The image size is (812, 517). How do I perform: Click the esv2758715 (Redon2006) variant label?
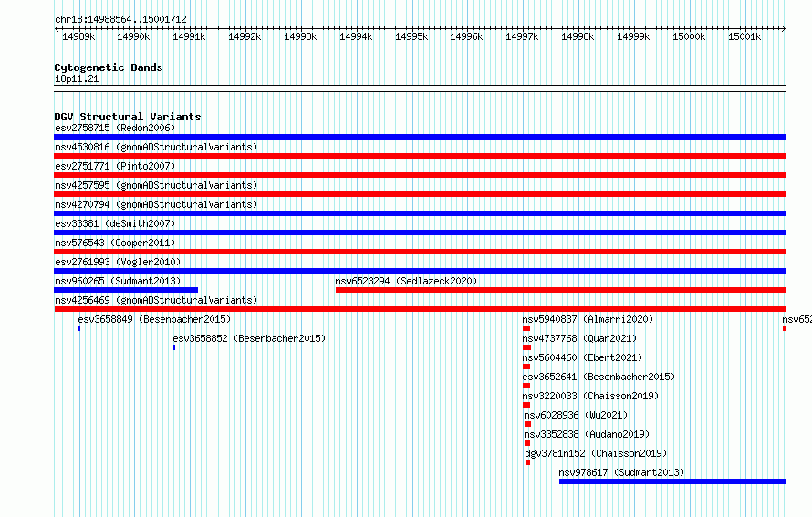pos(115,128)
